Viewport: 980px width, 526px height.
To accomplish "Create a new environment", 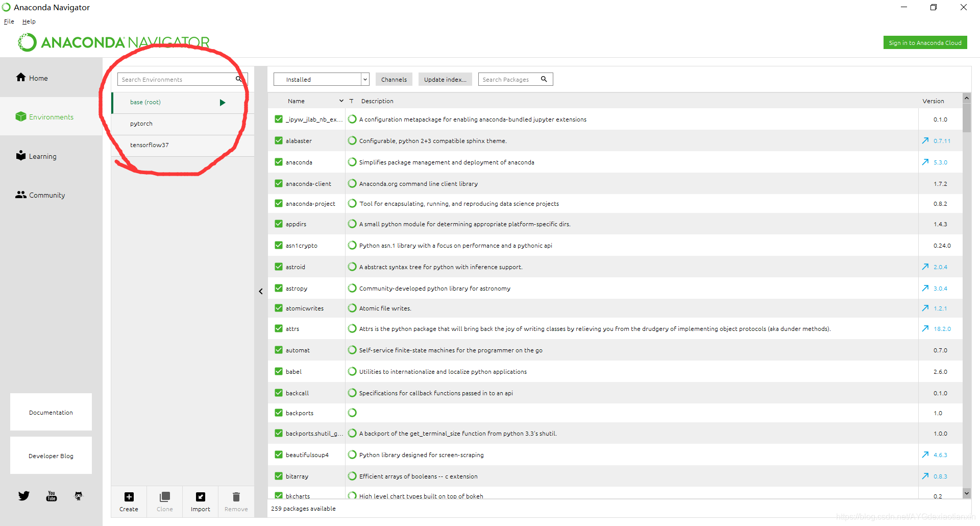I will pyautogui.click(x=129, y=501).
